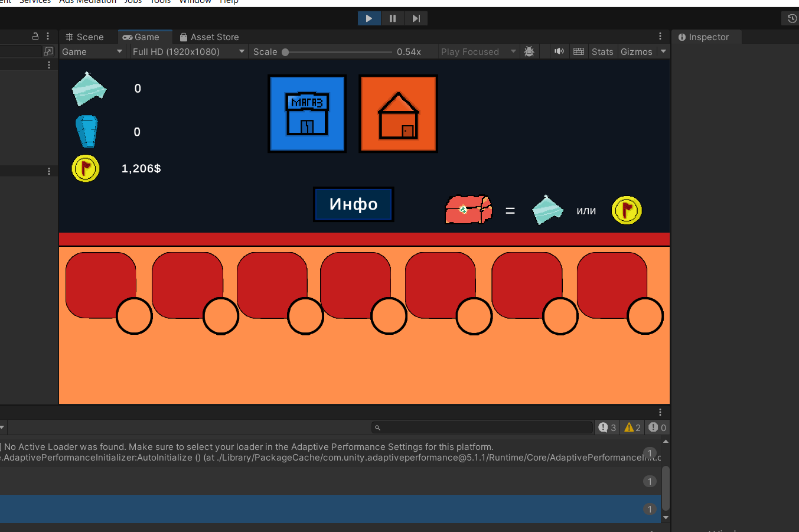Click the scene picker icon in left panel
Viewport: 799px width, 532px height.
pos(49,51)
